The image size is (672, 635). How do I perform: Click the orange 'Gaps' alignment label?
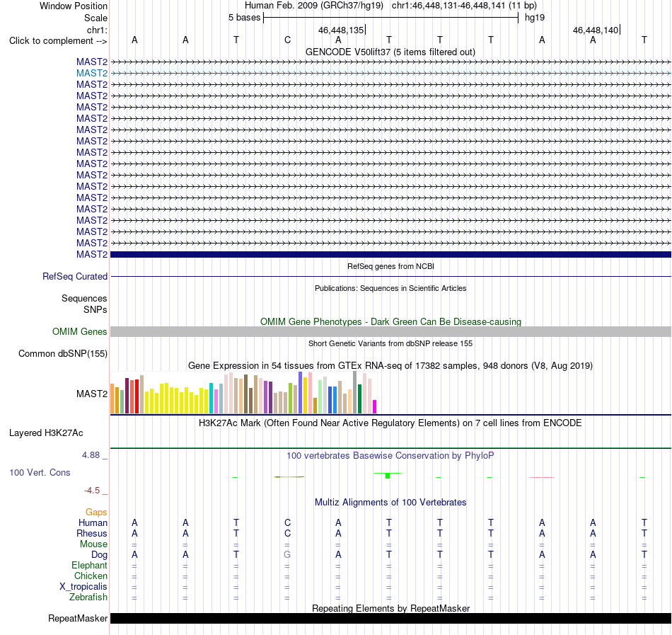[96, 513]
